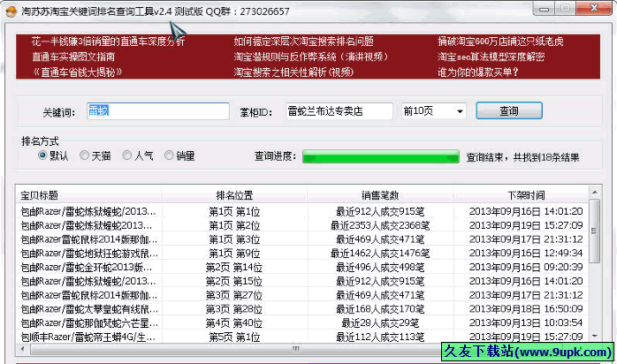Select the 默认 ranking radio button
617x364 pixels.
[x=42, y=155]
